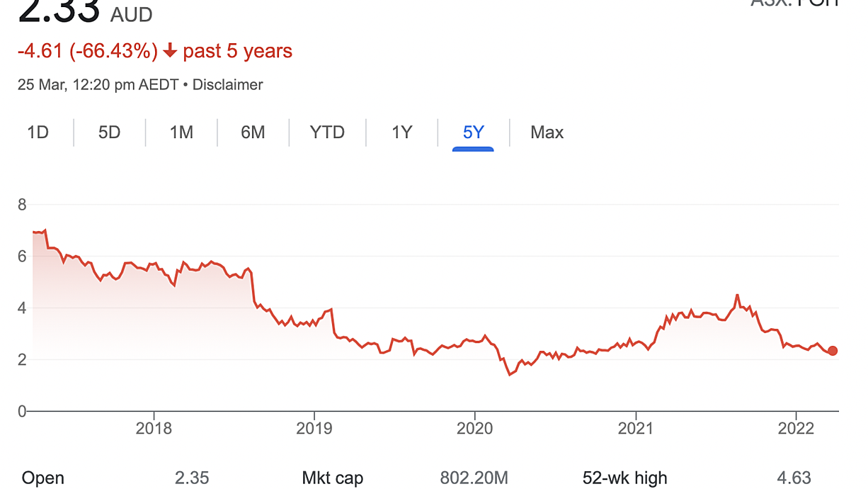Click the chart peak near late 2021
The height and width of the screenshot is (489, 868).
click(737, 295)
